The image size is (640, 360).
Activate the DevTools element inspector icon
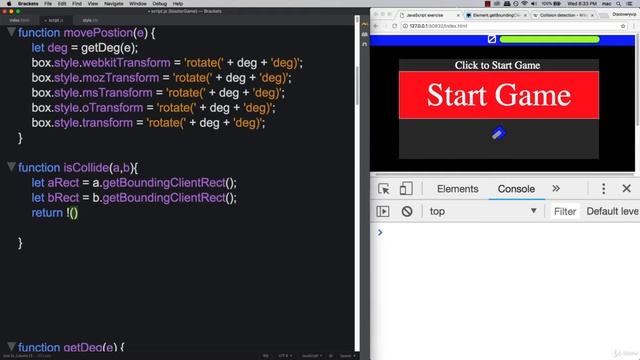tap(384, 189)
